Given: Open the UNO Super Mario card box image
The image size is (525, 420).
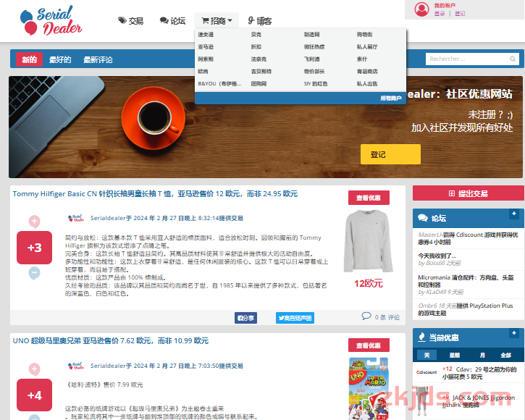Looking at the screenshot, I should click(x=369, y=389).
